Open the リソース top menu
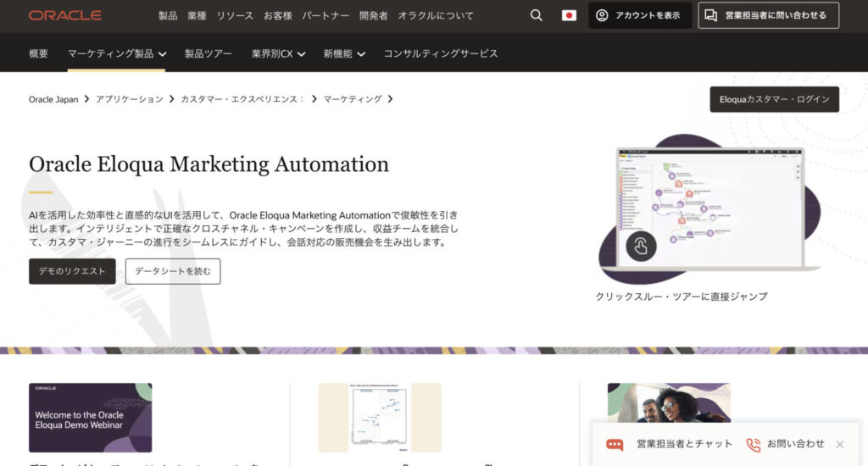The image size is (868, 466). coord(235,15)
